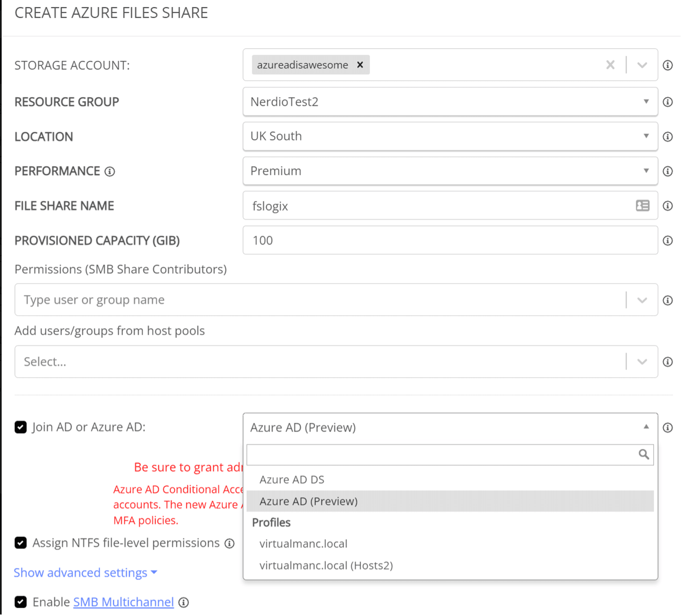
Task: Click SMB Share Contributors info icon
Action: pyautogui.click(x=668, y=300)
